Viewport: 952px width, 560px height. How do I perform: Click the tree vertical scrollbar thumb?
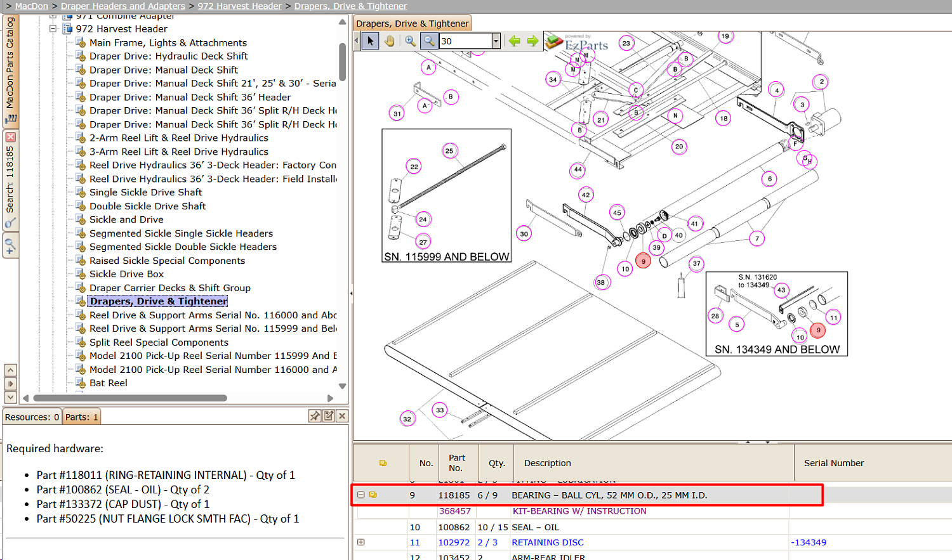[x=343, y=62]
